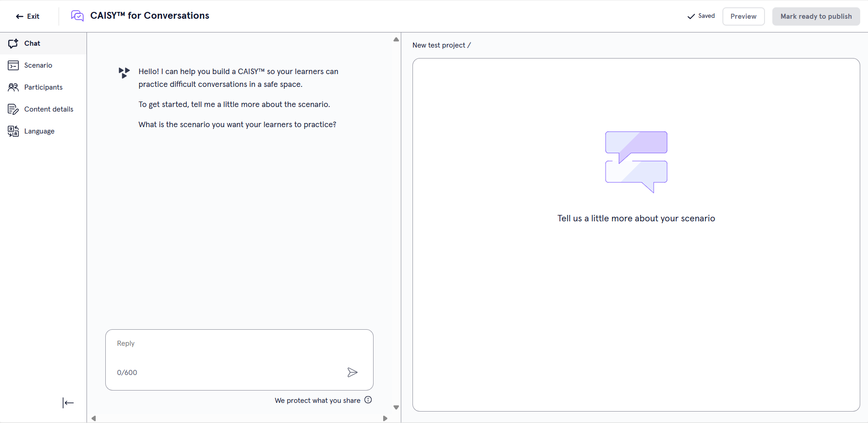868x423 pixels.
Task: Click the Language translate icon
Action: click(13, 131)
